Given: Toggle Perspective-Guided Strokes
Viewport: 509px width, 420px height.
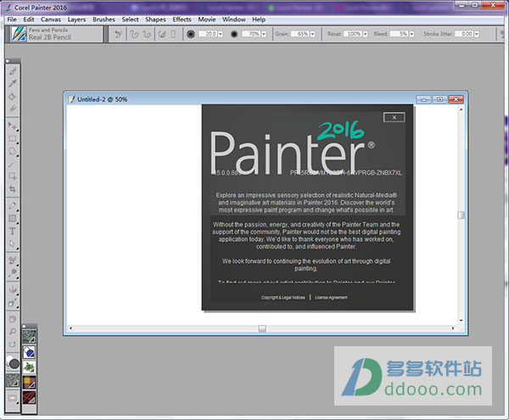Looking at the screenshot, I should coord(173,34).
